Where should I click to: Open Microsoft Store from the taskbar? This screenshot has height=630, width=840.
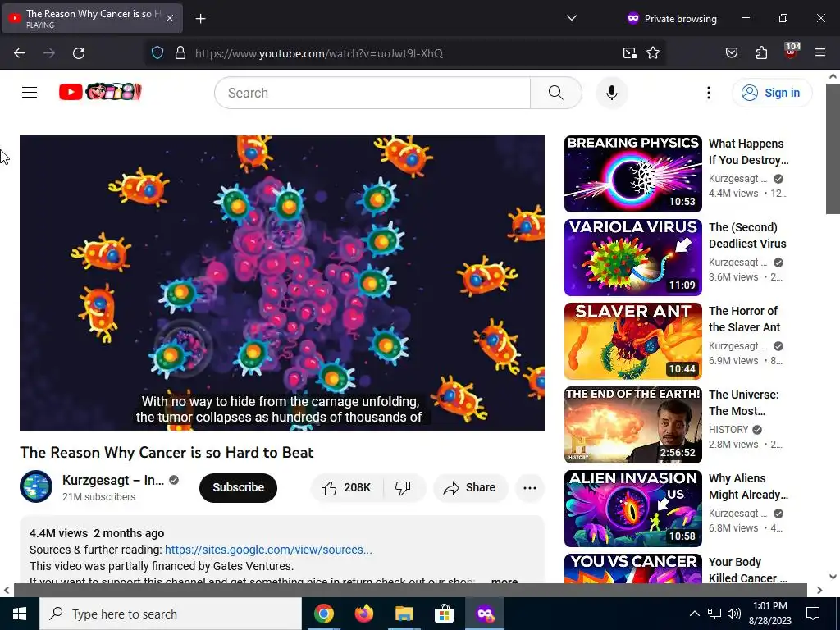point(444,614)
